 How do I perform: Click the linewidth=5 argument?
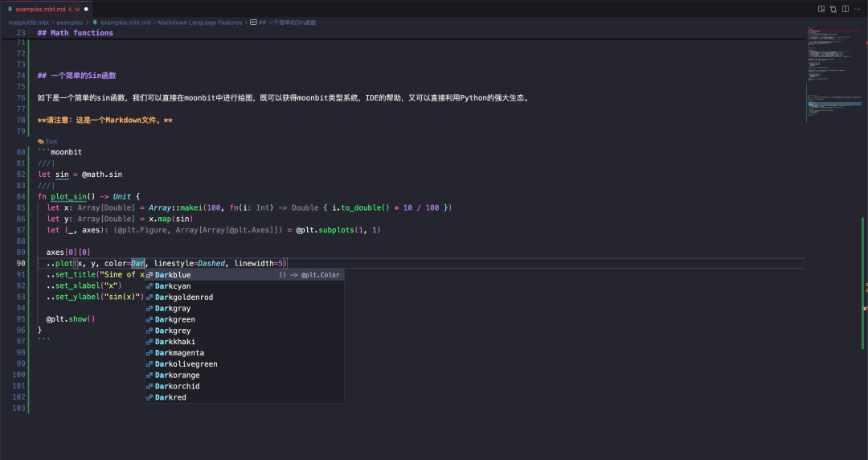point(259,263)
